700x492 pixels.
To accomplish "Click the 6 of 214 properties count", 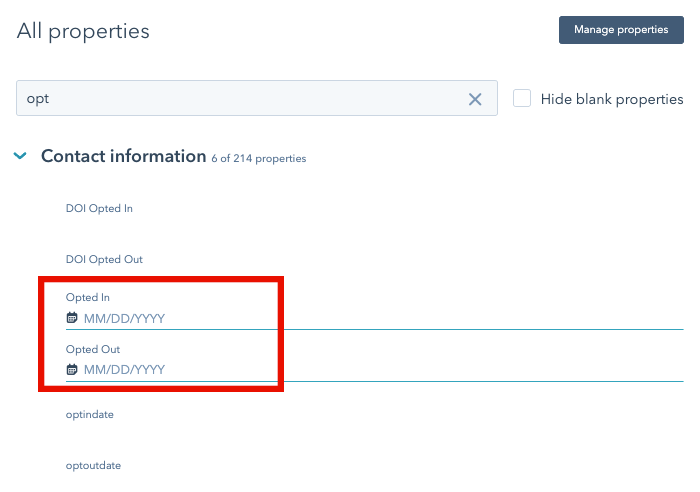I will tap(258, 158).
